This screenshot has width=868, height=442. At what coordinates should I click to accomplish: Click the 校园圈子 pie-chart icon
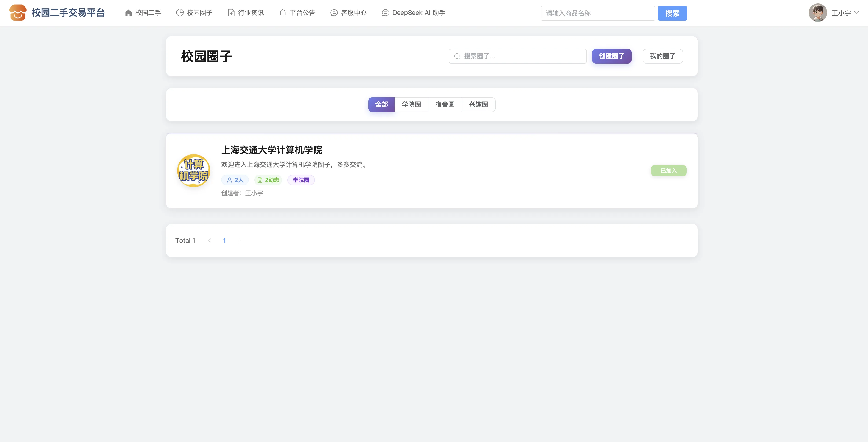point(180,13)
